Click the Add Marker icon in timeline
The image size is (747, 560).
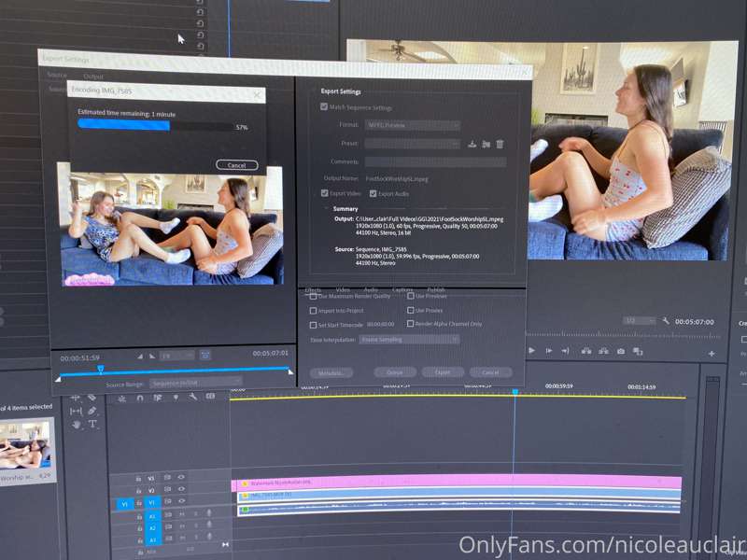click(x=176, y=398)
